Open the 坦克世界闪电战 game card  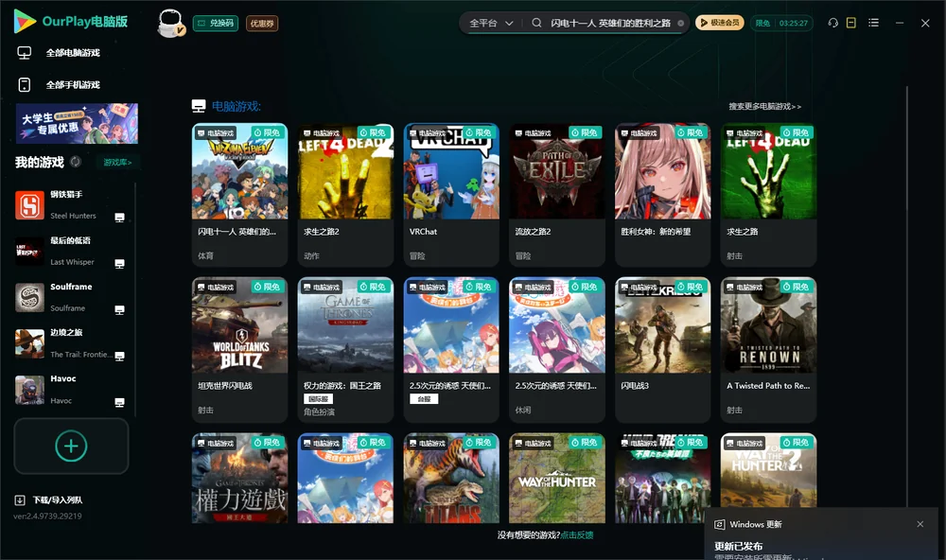[239, 349]
